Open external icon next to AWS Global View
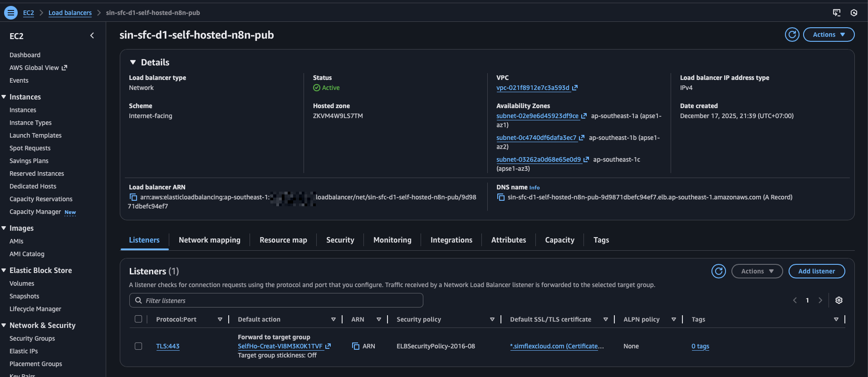This screenshot has height=377, width=868. coord(64,68)
